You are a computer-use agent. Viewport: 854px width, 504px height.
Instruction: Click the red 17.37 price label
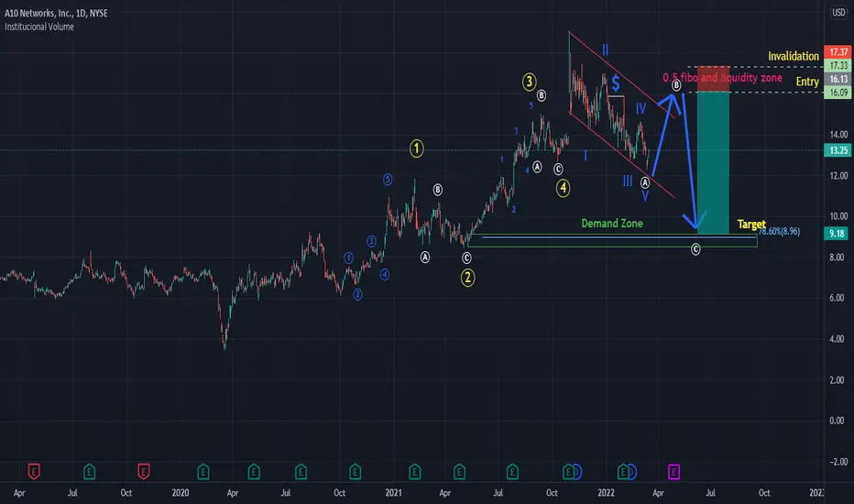coord(838,51)
